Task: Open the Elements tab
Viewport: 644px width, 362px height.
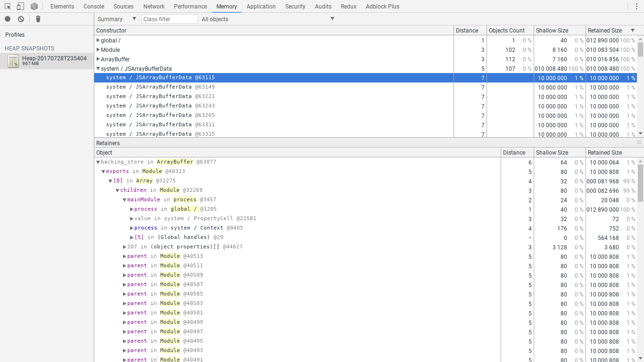Action: (x=62, y=6)
